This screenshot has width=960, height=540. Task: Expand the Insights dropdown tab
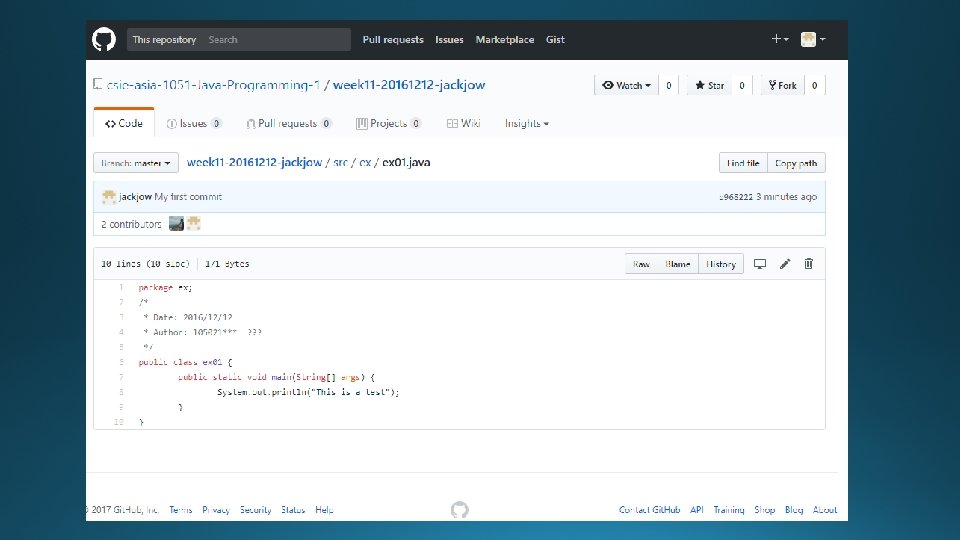tap(527, 124)
